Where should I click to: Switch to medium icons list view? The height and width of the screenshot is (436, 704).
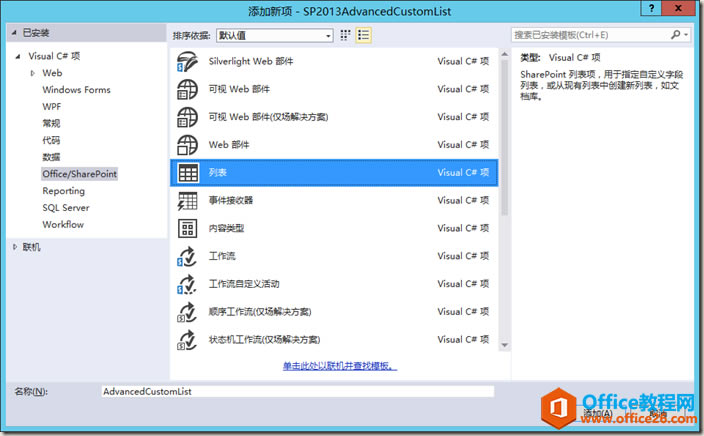[x=363, y=35]
